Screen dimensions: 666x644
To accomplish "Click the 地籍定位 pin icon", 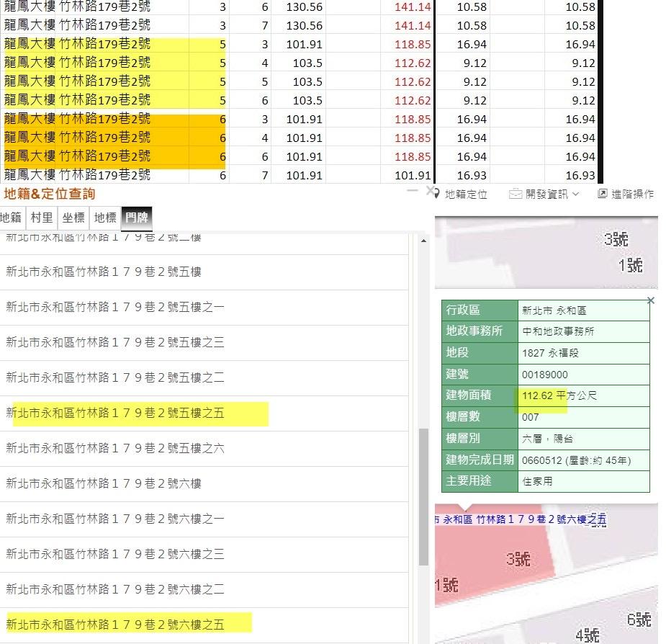I will coord(437,194).
